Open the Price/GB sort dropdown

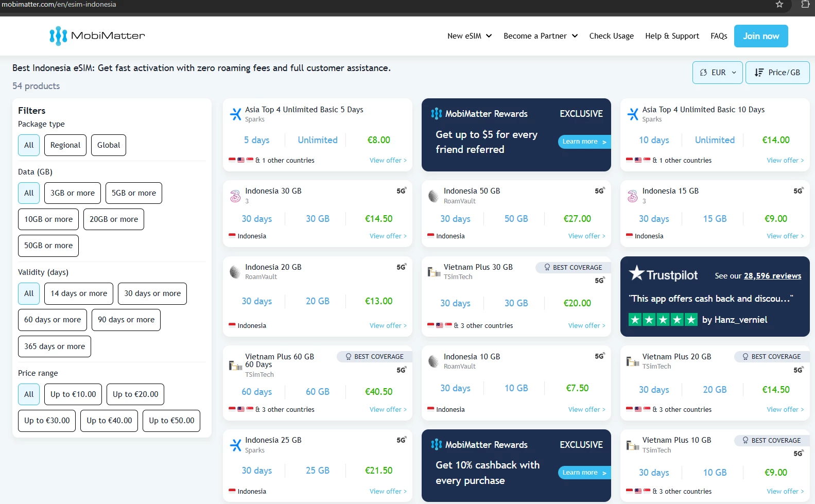tap(777, 73)
